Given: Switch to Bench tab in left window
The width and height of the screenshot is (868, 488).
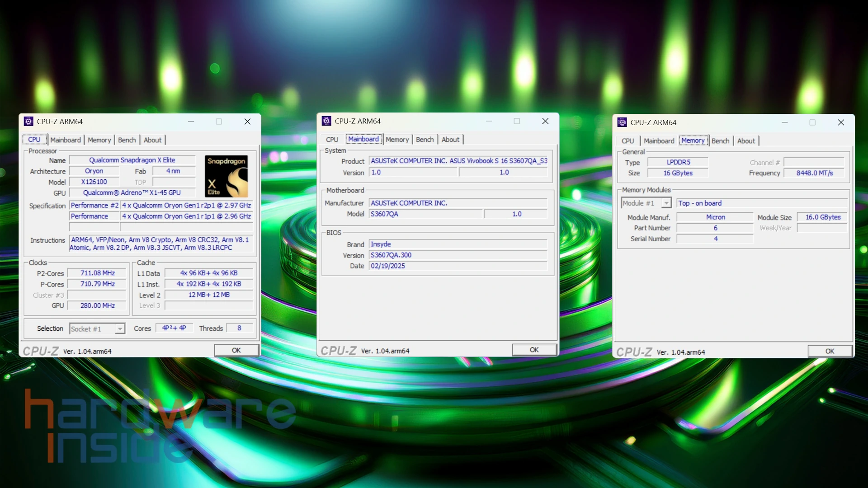Looking at the screenshot, I should (x=127, y=140).
